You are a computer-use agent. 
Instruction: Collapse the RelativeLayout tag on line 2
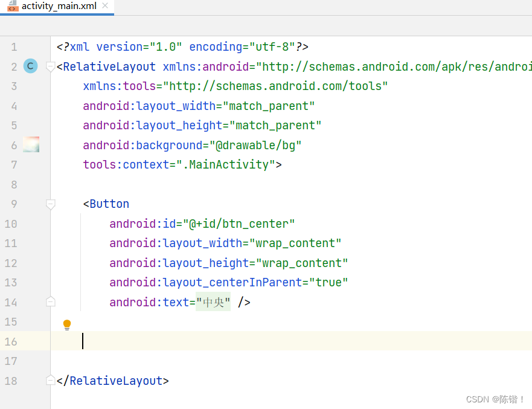click(50, 66)
